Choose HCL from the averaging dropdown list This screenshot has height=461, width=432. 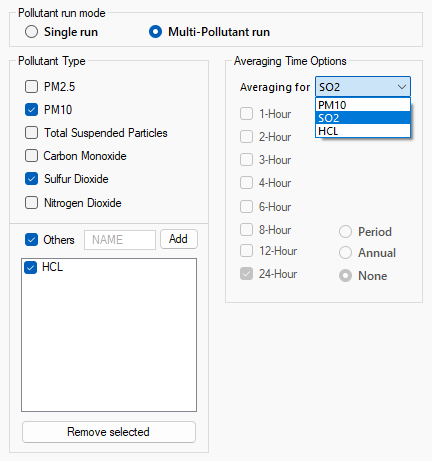coord(363,131)
